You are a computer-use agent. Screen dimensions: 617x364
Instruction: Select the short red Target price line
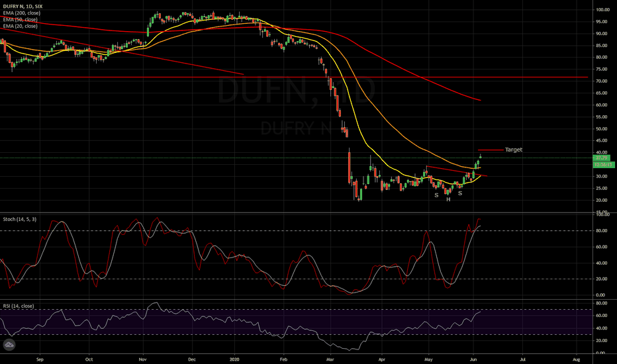(x=491, y=150)
